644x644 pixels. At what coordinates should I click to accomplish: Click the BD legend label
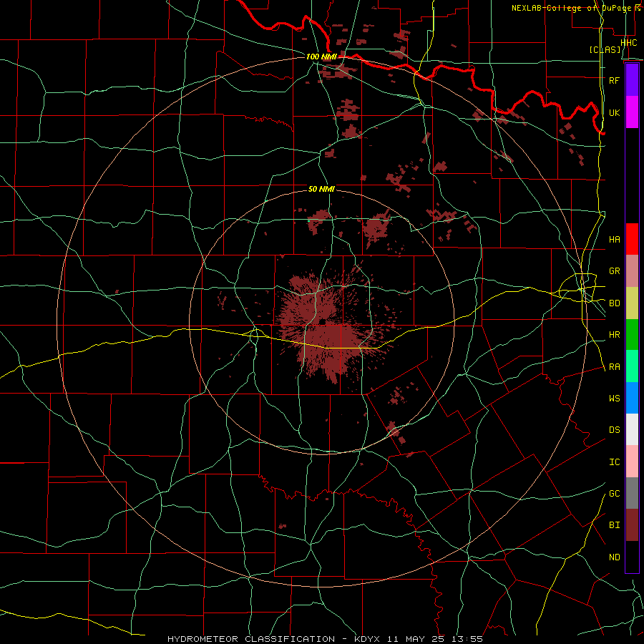[x=614, y=303]
